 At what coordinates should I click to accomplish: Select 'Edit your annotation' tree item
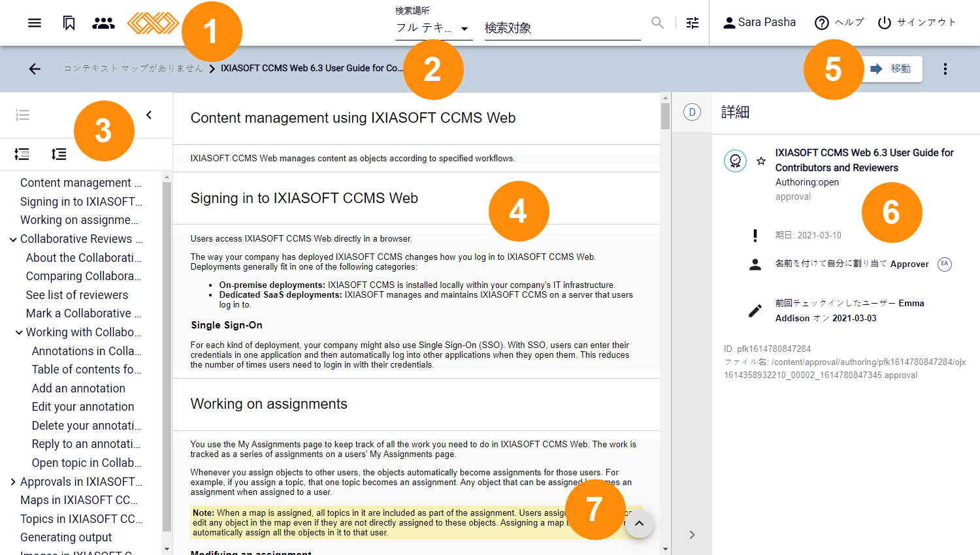pos(83,407)
